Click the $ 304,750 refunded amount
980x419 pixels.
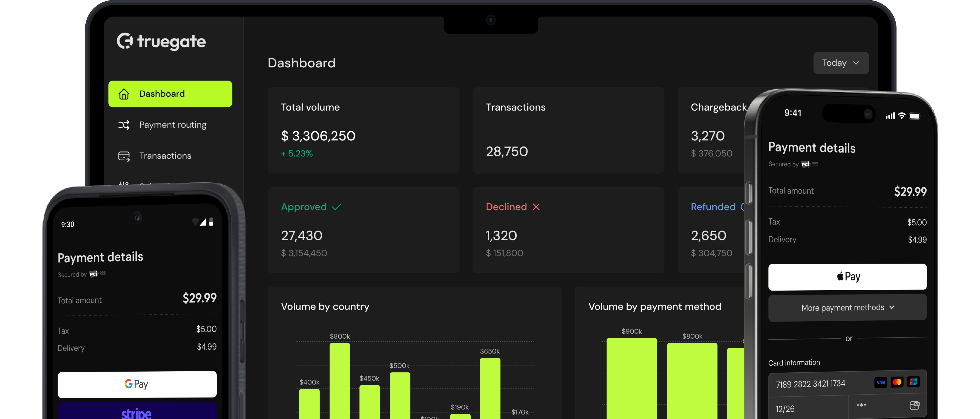(x=711, y=253)
